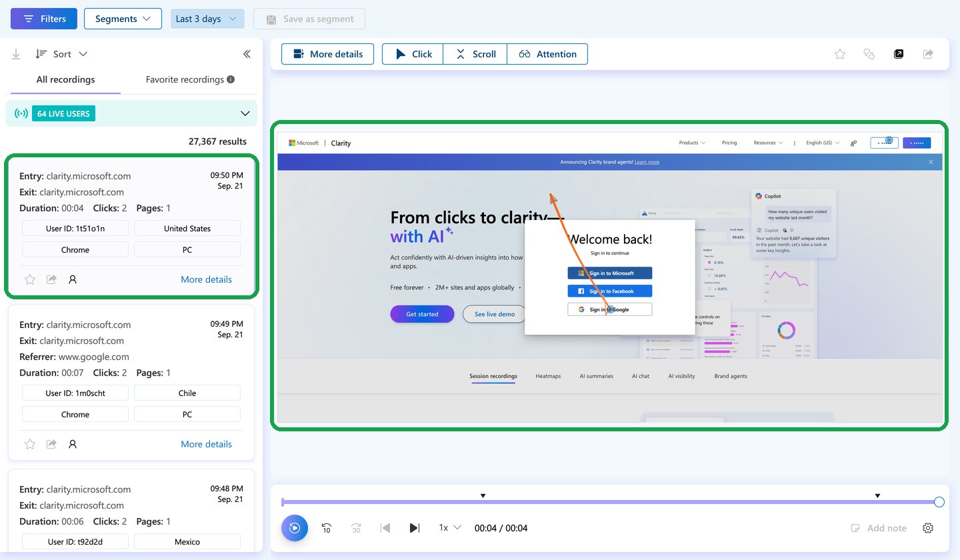Go to the previous recording
Screen dimensions: 960x560
[385, 528]
